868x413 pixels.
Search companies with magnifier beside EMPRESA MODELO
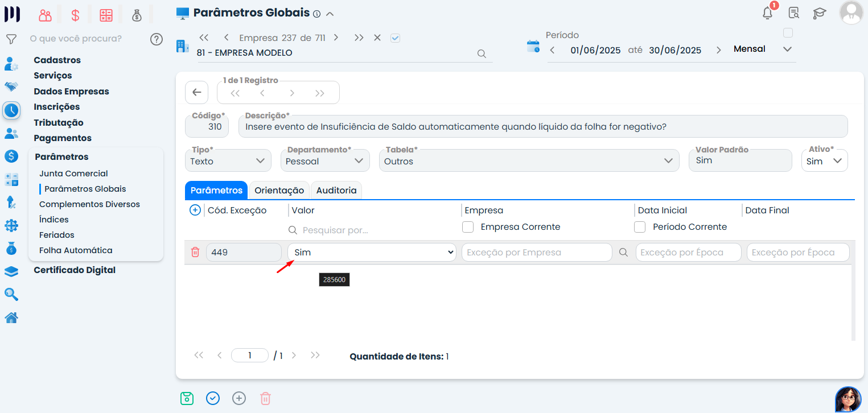(x=482, y=53)
